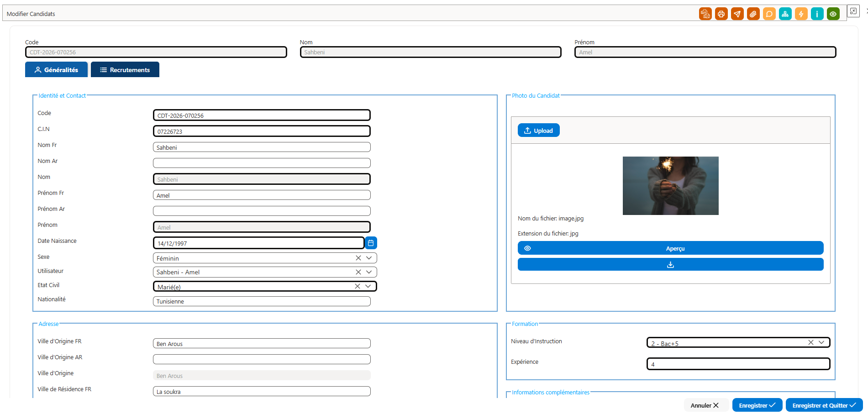This screenshot has width=868, height=414.
Task: Click into the Expérience field
Action: [x=738, y=364]
